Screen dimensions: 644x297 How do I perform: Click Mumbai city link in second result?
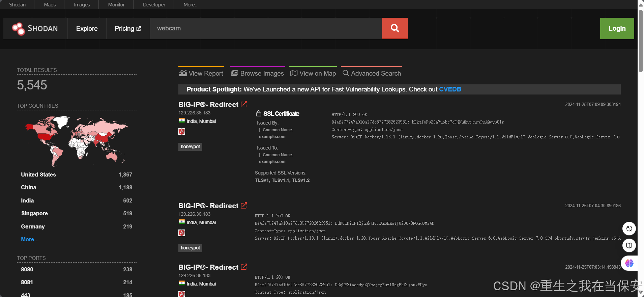[x=207, y=222]
